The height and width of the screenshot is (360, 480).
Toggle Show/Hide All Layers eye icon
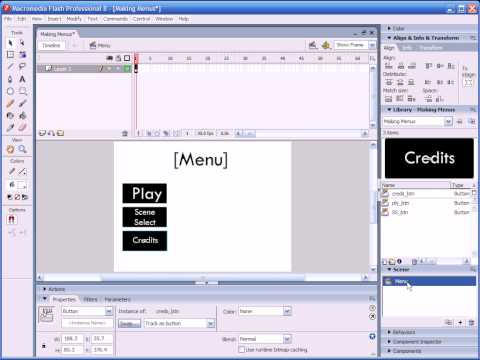click(109, 58)
